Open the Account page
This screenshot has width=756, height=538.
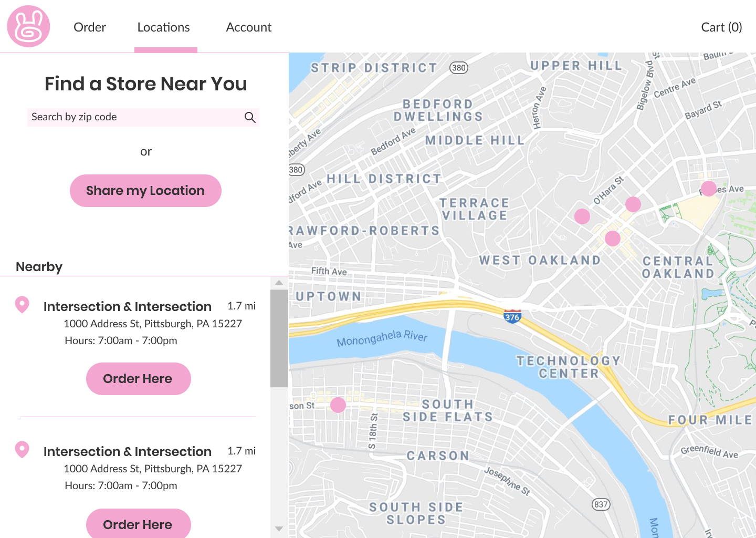coord(249,27)
